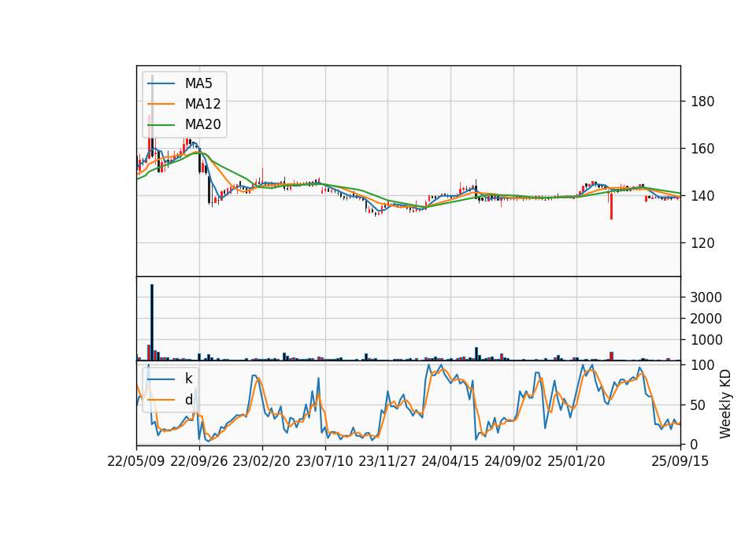Click date label 22/05/09
This screenshot has width=756, height=543.
pyautogui.click(x=136, y=461)
